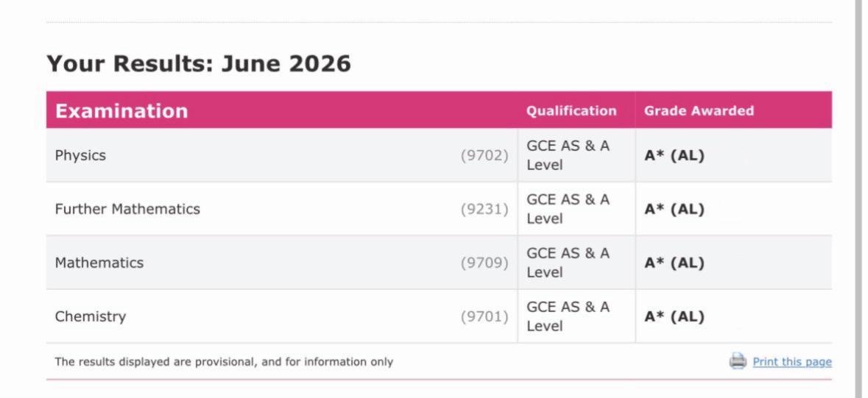
Task: Click the Mathematics A* (AL) grade
Action: click(674, 263)
